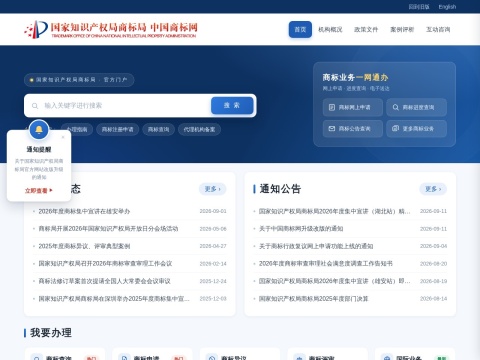Click the 商标业务一网通办 heading
The width and height of the screenshot is (480, 360).
tap(355, 77)
